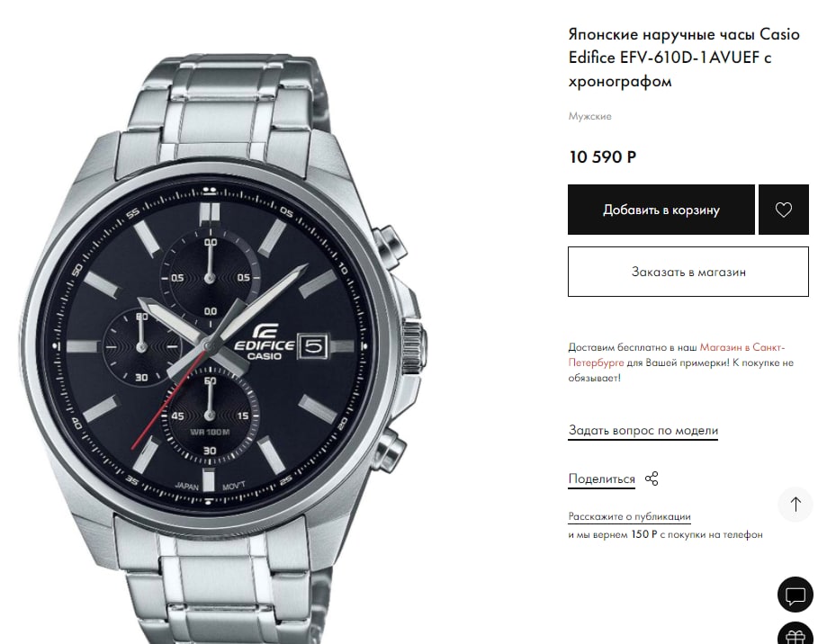Viewport: 818px width, 644px height.
Task: Click the Мужские category label
Action: (589, 116)
